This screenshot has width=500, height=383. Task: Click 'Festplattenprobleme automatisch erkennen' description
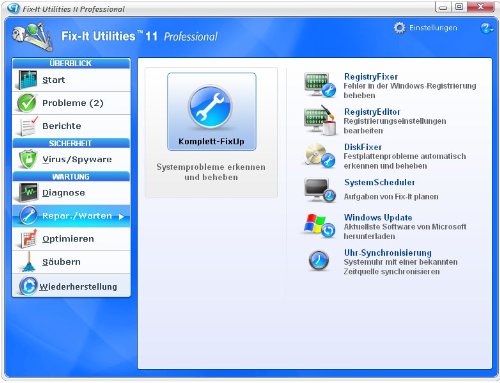[405, 161]
